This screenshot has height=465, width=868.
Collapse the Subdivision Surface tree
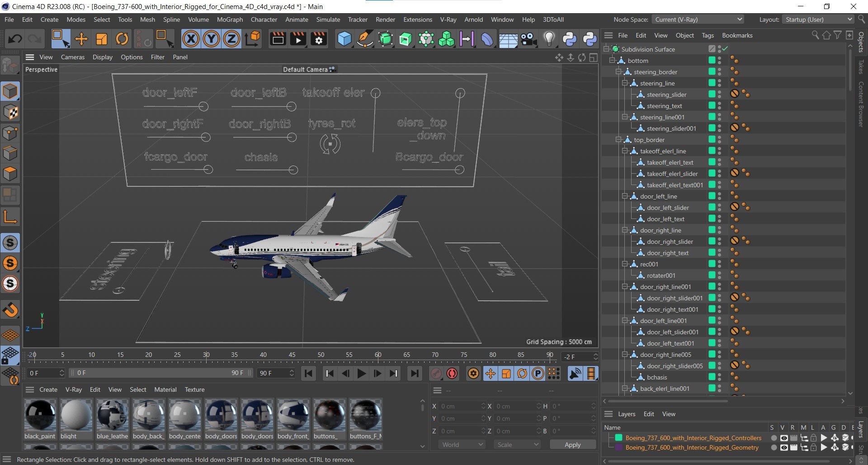point(606,49)
